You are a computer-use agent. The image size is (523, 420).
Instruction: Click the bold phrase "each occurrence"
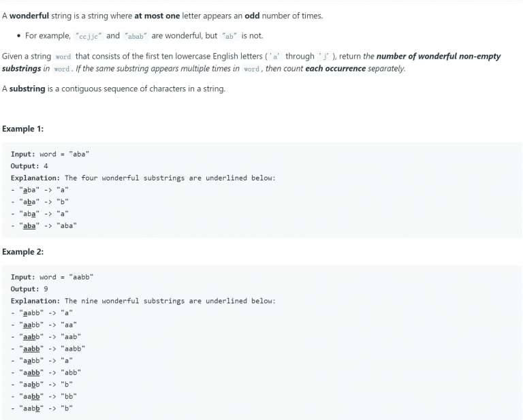pos(336,69)
